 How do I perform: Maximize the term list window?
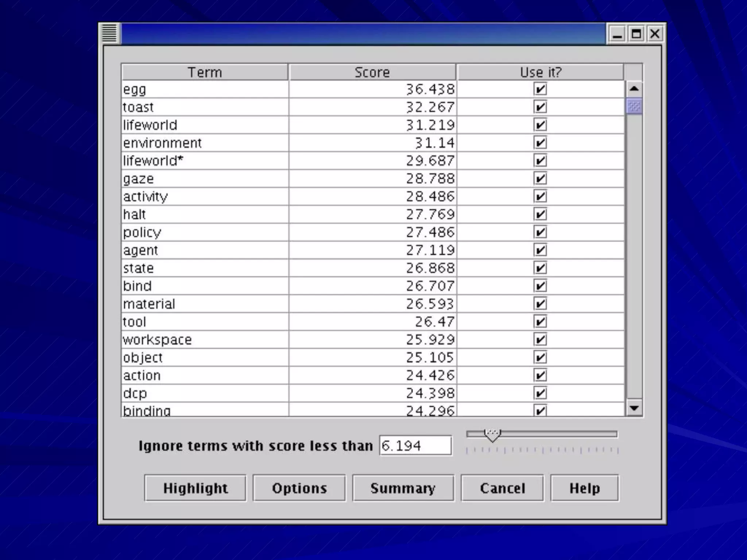coord(636,34)
